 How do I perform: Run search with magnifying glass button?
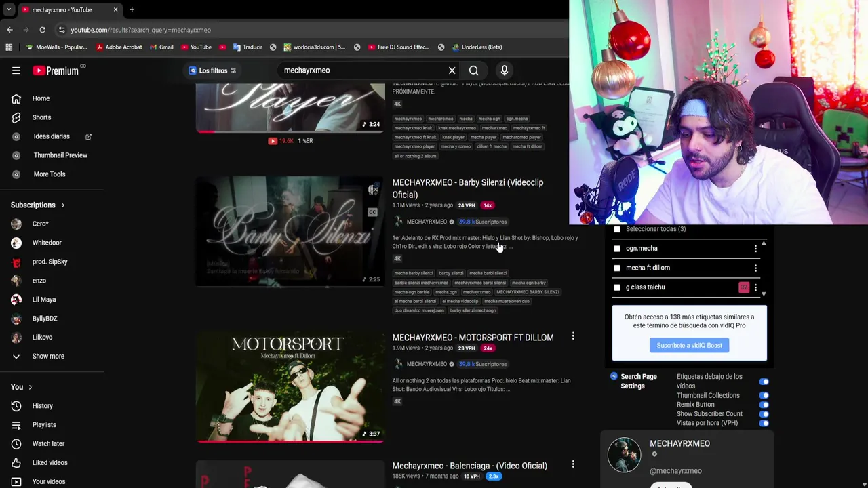[x=473, y=70]
